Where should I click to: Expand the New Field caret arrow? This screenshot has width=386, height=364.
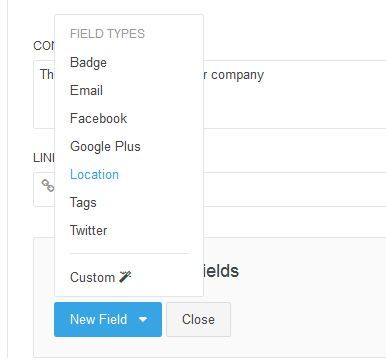[x=143, y=320]
